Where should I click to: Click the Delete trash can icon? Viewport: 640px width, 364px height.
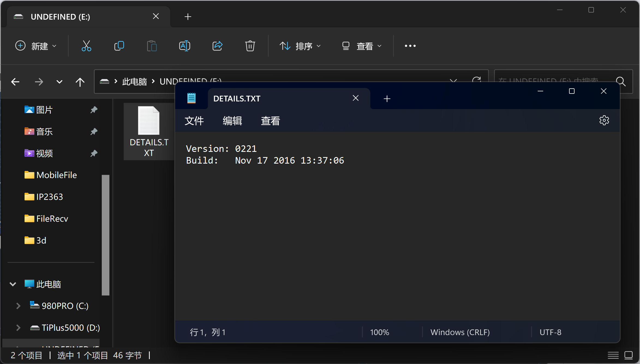[x=250, y=46]
